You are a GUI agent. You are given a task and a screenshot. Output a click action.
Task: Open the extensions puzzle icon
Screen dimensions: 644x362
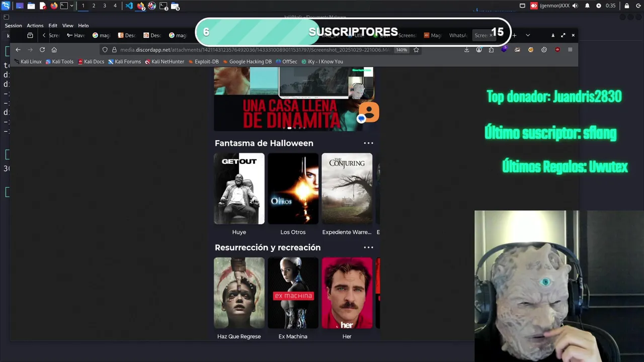click(x=491, y=50)
